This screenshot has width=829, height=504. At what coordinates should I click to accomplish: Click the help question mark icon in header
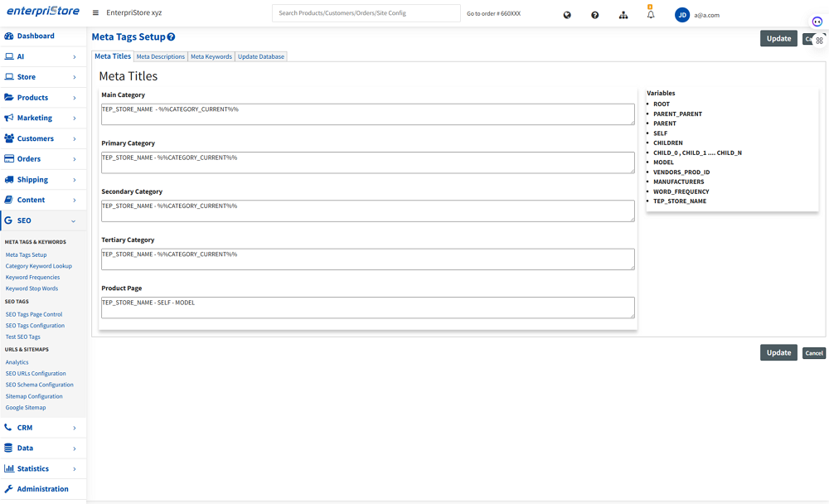[594, 15]
